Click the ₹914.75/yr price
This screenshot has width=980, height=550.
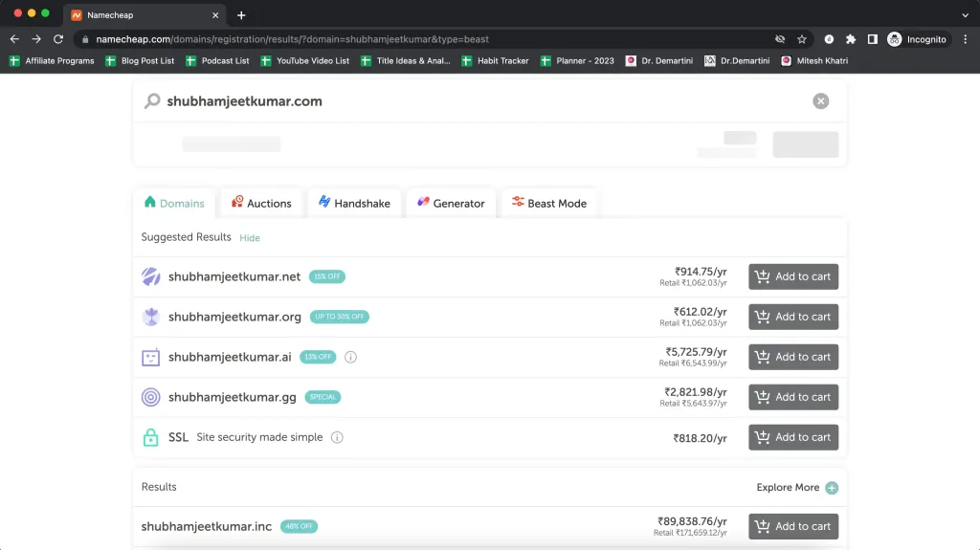coord(701,272)
